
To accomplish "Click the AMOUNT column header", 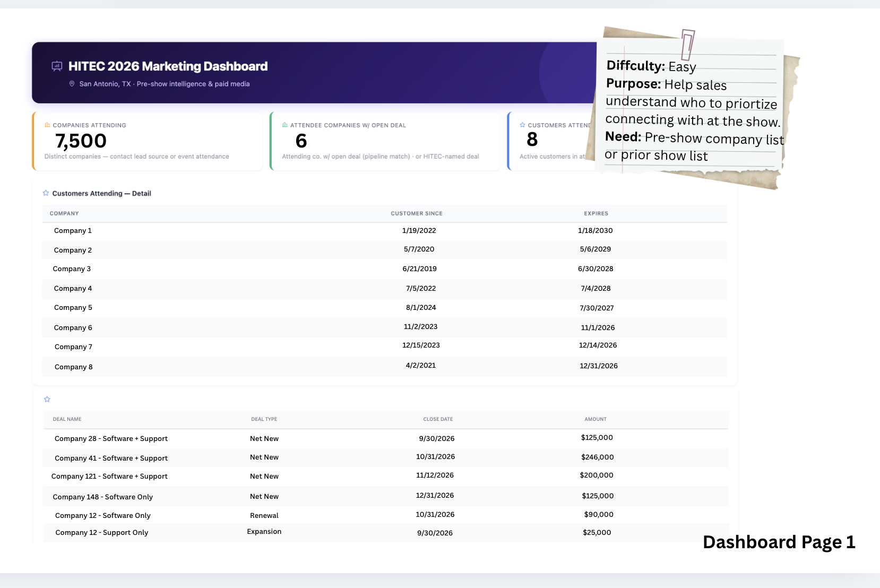I will [x=596, y=419].
